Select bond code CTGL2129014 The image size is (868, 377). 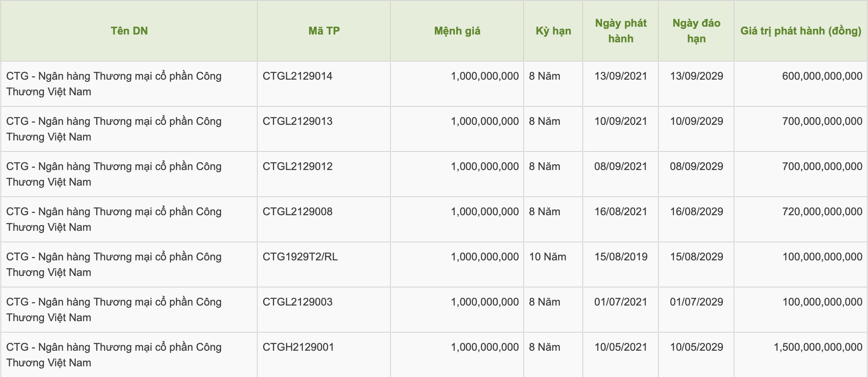(x=298, y=76)
